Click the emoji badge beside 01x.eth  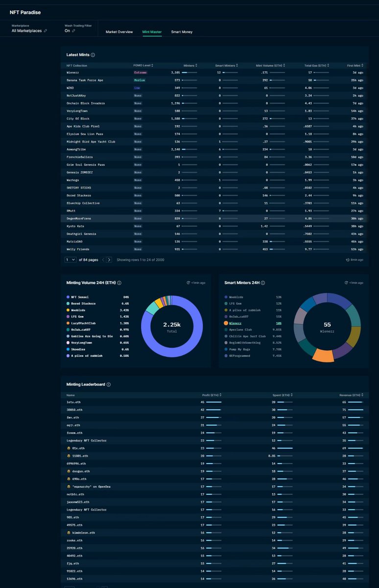(69, 448)
